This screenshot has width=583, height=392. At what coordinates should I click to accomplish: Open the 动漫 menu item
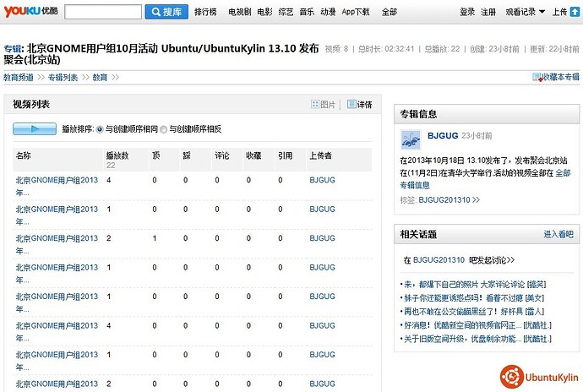(x=328, y=12)
